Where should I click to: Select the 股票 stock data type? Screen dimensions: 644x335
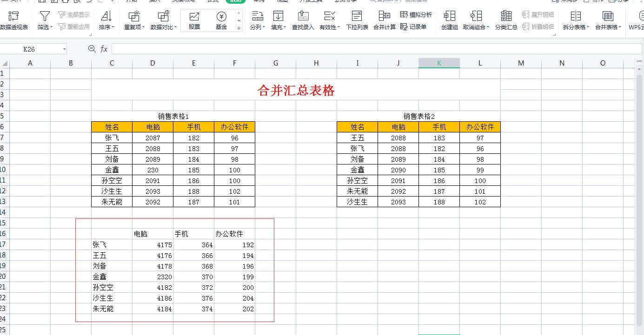click(194, 21)
